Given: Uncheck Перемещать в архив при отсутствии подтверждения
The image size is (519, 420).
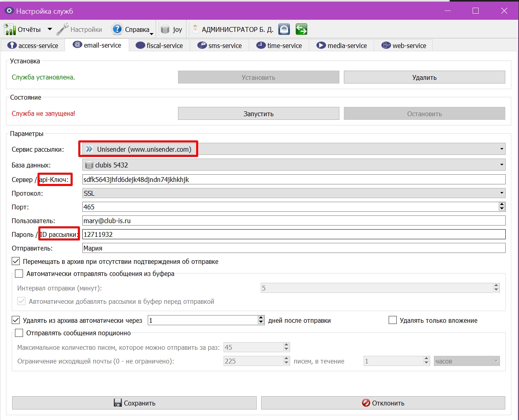Looking at the screenshot, I should click(16, 261).
